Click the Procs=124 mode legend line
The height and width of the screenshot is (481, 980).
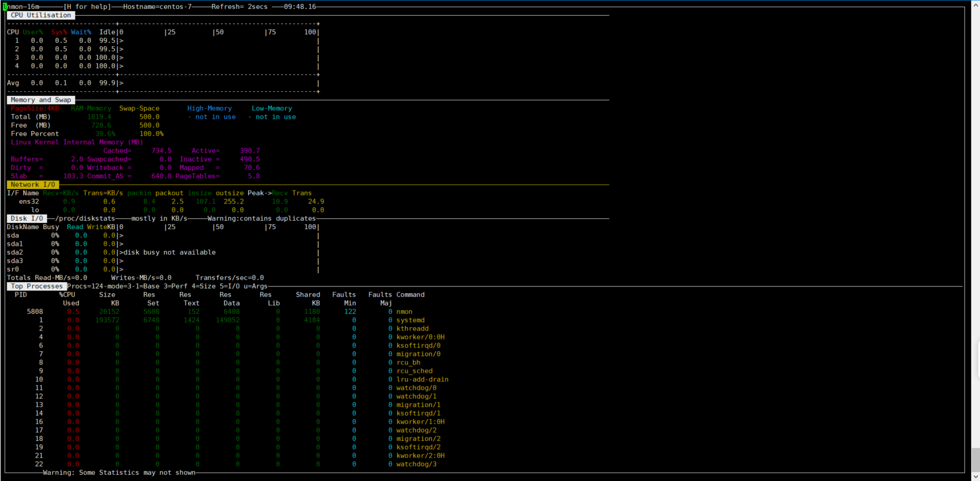(x=167, y=286)
